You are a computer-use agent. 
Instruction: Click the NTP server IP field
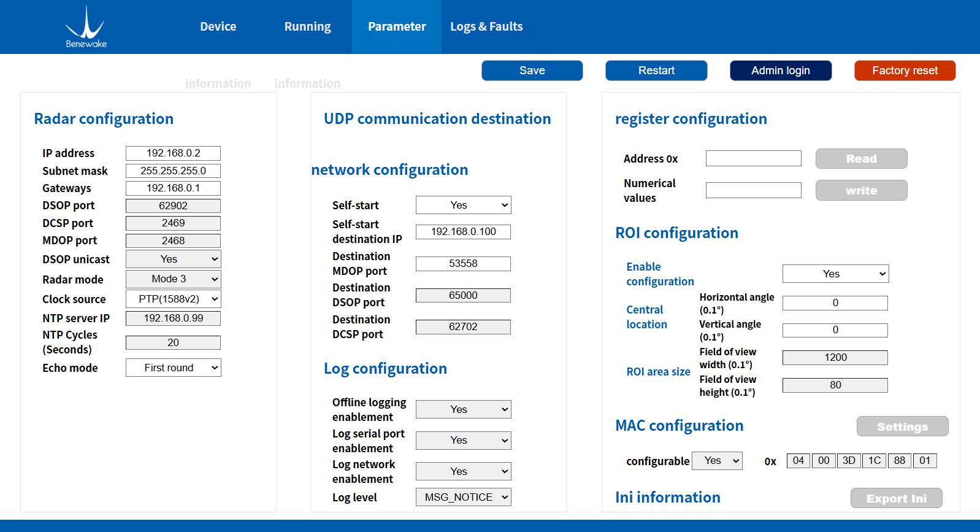tap(174, 318)
